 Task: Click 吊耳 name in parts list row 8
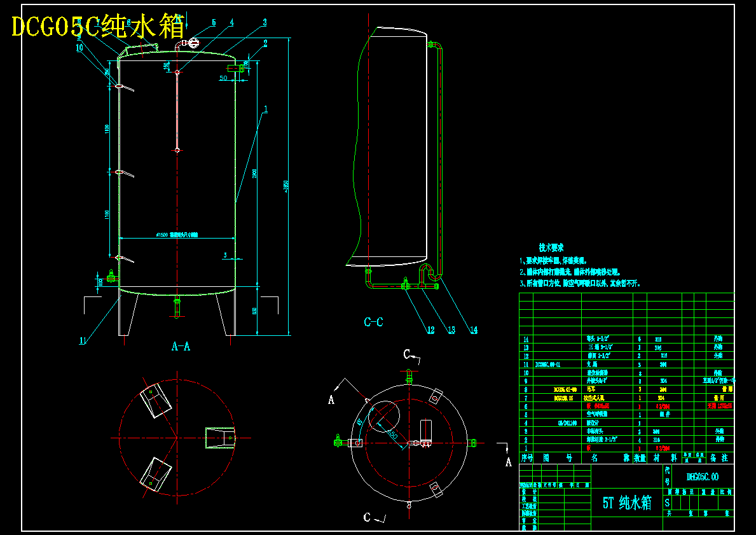click(x=591, y=389)
